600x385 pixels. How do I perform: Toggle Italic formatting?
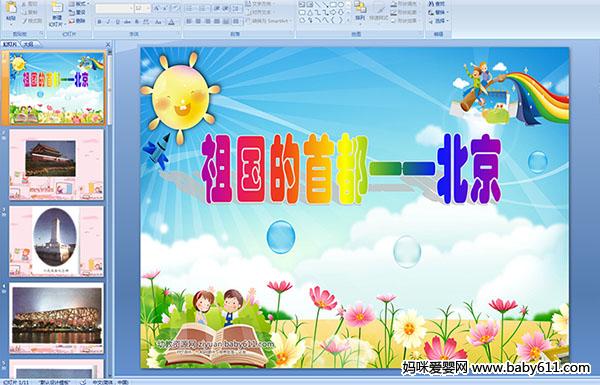click(x=109, y=22)
